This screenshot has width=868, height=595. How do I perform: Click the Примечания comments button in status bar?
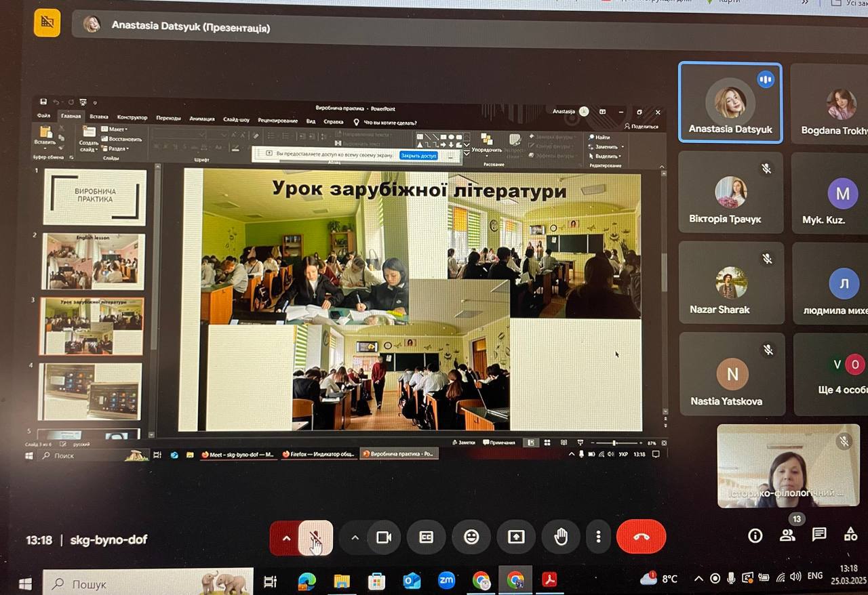point(500,443)
